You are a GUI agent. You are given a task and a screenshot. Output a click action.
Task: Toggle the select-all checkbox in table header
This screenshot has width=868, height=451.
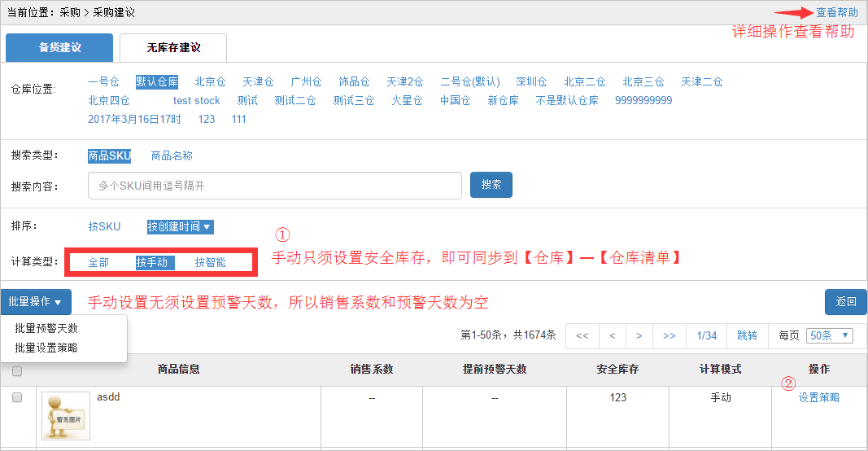coord(17,371)
